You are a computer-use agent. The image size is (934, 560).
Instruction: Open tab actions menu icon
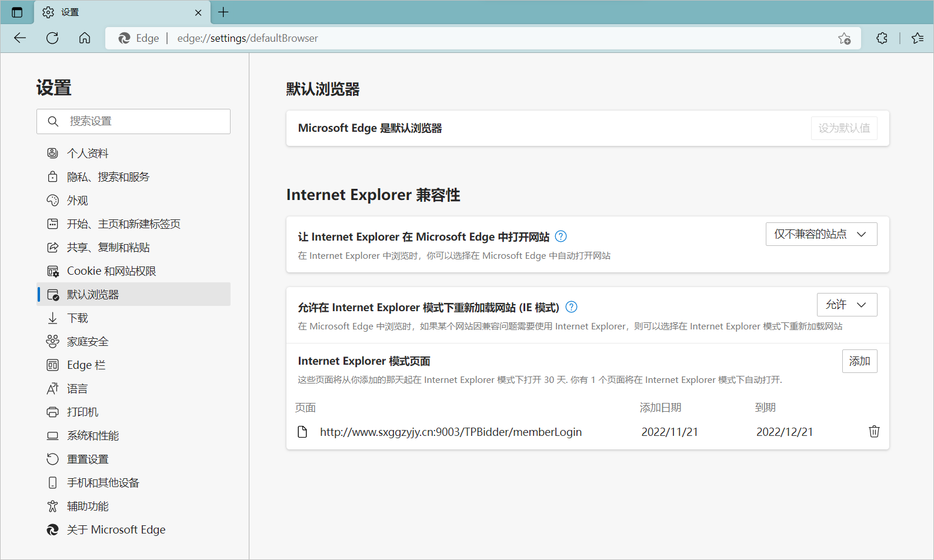coord(17,12)
